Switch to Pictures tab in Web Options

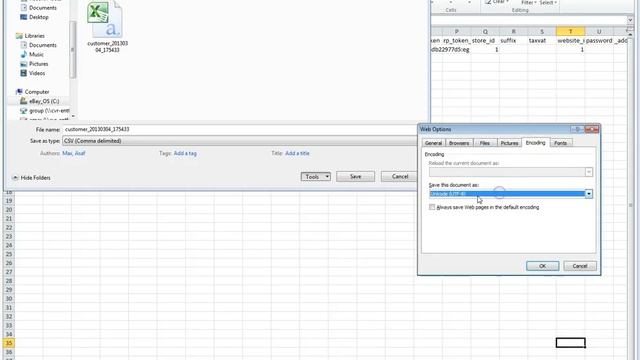tap(509, 143)
